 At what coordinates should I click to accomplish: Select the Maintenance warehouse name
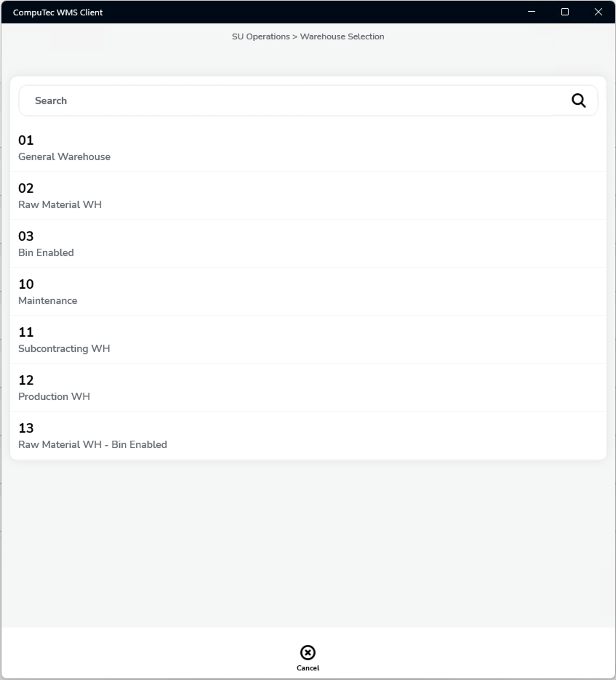click(x=48, y=301)
